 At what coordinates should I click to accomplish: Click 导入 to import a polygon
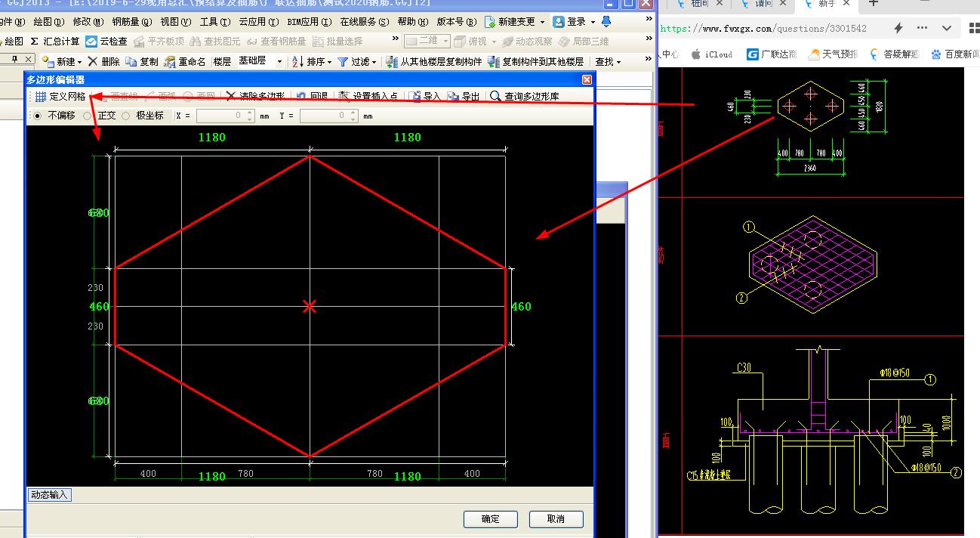[426, 97]
